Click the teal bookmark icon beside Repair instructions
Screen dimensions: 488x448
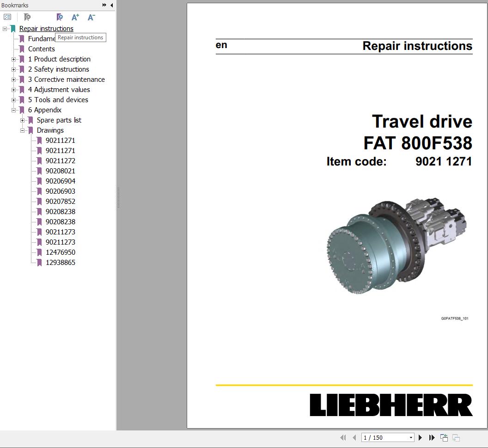[13, 29]
